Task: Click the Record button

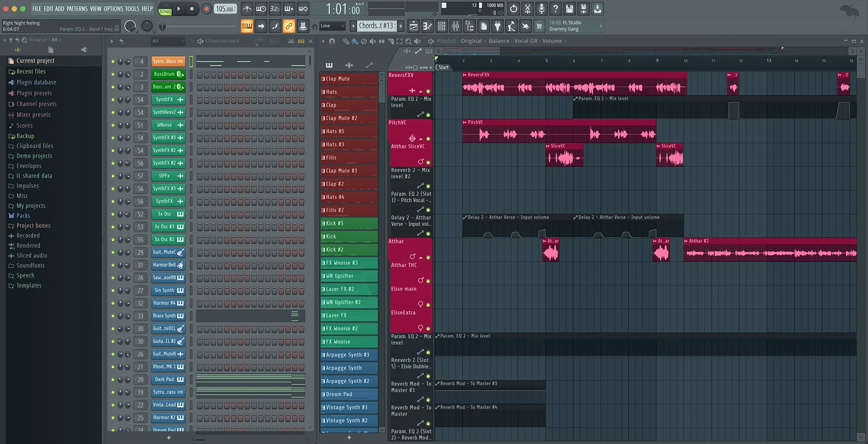Action: pyautogui.click(x=206, y=9)
